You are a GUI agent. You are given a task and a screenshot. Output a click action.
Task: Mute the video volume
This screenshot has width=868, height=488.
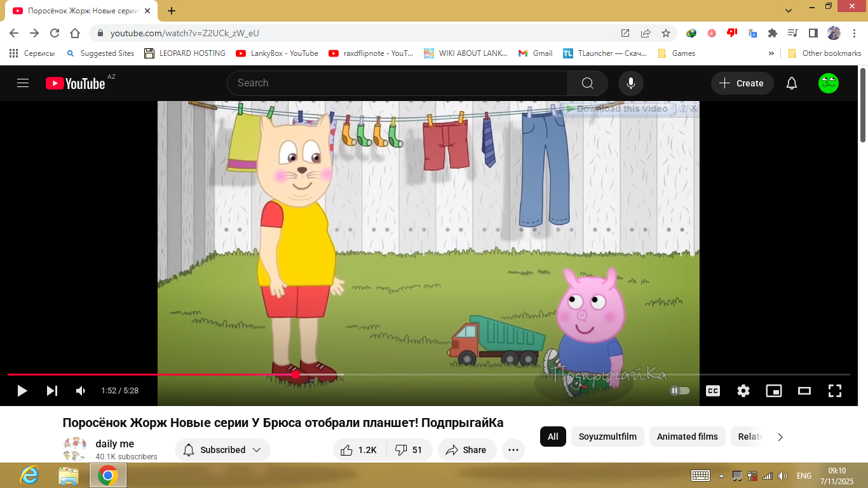click(x=81, y=391)
